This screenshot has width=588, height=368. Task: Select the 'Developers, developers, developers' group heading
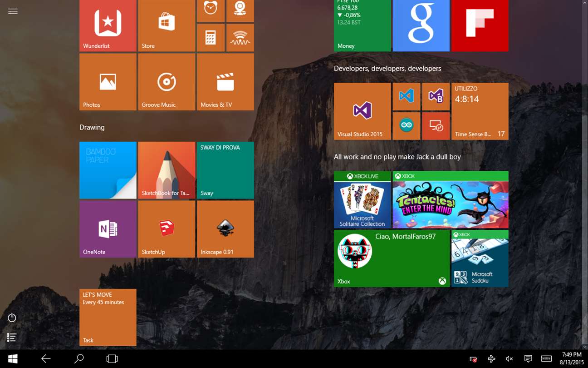click(387, 69)
